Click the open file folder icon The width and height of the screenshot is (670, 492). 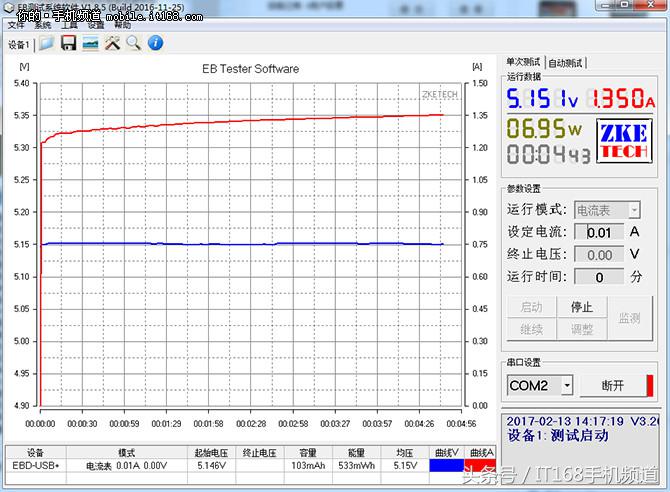pos(46,43)
